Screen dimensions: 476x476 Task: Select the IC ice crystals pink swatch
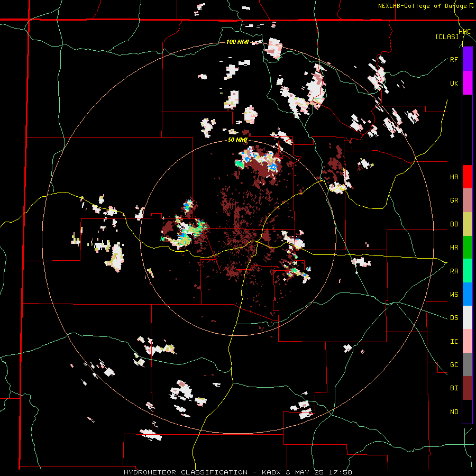[x=467, y=341]
